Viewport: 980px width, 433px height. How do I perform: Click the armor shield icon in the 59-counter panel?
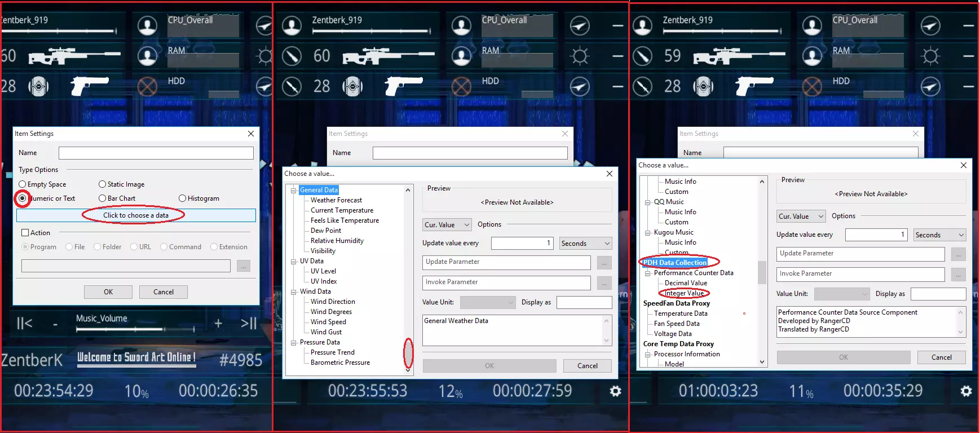tap(703, 86)
